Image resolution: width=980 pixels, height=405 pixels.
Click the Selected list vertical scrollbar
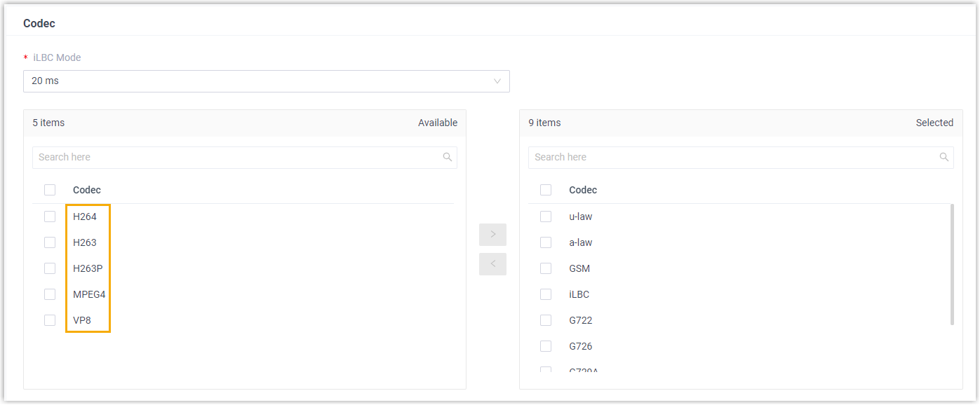[951, 265]
